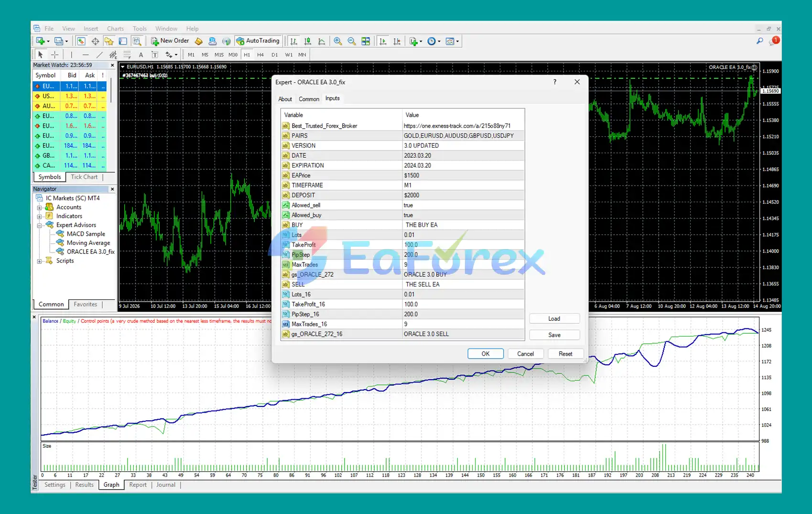Open the New Chart toolbar icon
Viewport: 812px width, 514px height.
tap(40, 41)
